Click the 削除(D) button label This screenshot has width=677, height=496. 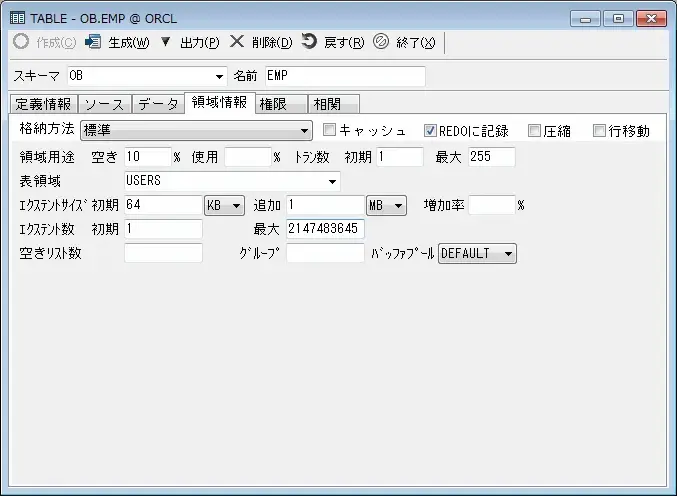tap(272, 43)
